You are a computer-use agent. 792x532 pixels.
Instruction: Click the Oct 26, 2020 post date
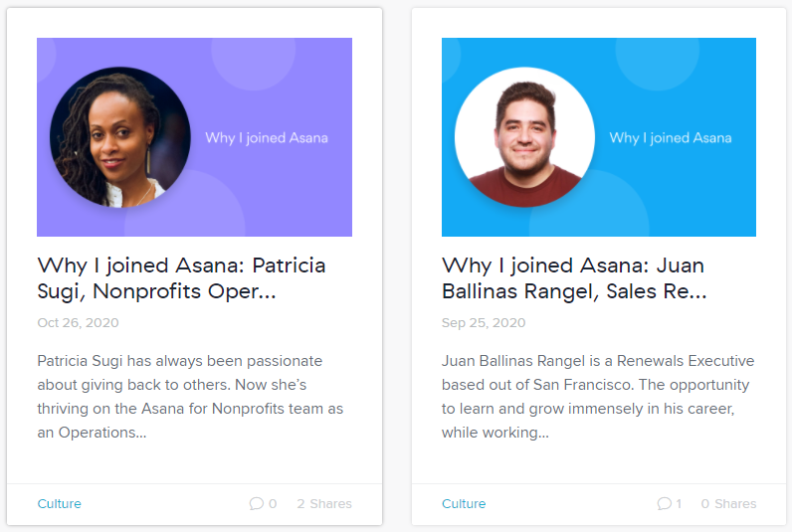click(78, 323)
